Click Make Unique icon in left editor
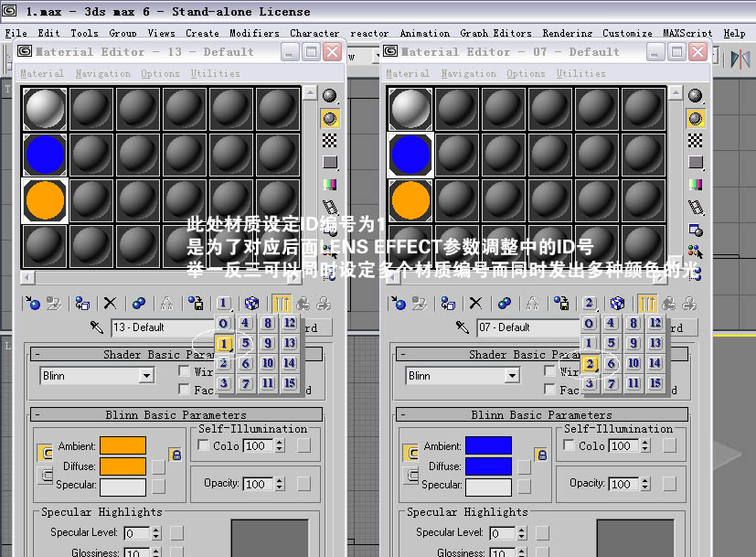This screenshot has width=756, height=557. point(166,304)
